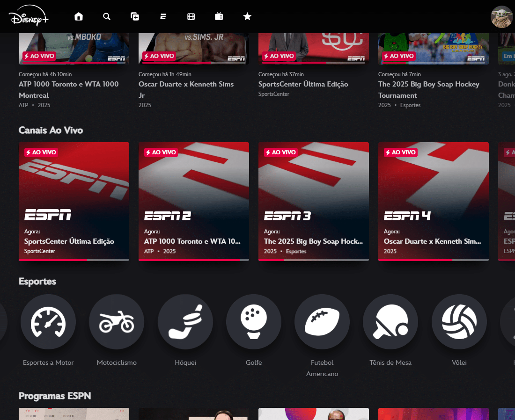Select Vôlei volleyball icon

pos(459,322)
